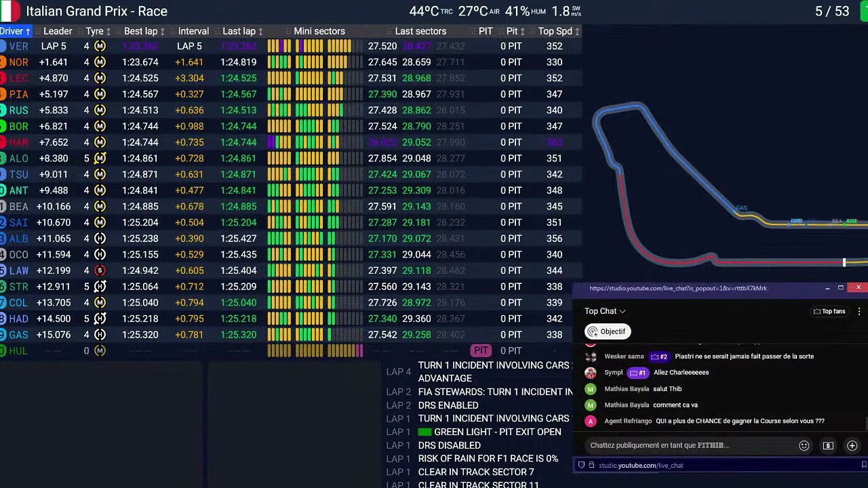Click the hard tyre icon in HAD row
Image resolution: width=868 pixels, height=488 pixels.
tap(100, 319)
